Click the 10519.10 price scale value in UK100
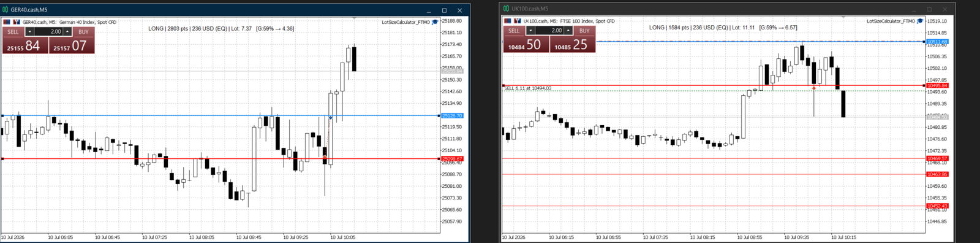This screenshot has width=980, height=243. click(x=937, y=21)
